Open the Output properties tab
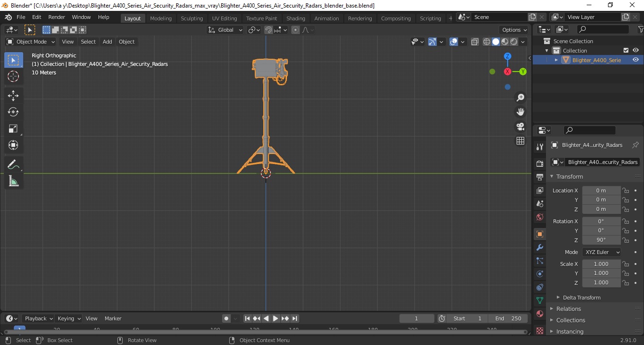The width and height of the screenshot is (644, 345). (x=539, y=177)
